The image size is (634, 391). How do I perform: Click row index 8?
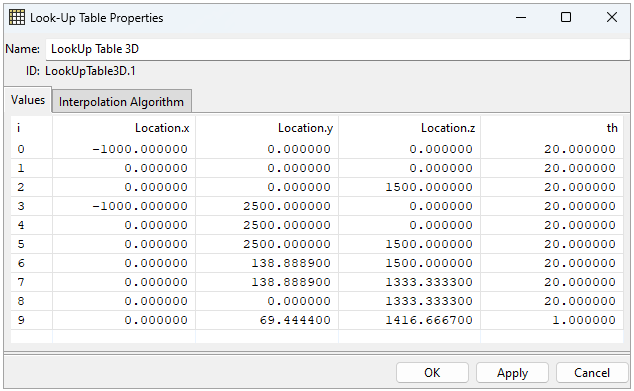click(x=32, y=301)
